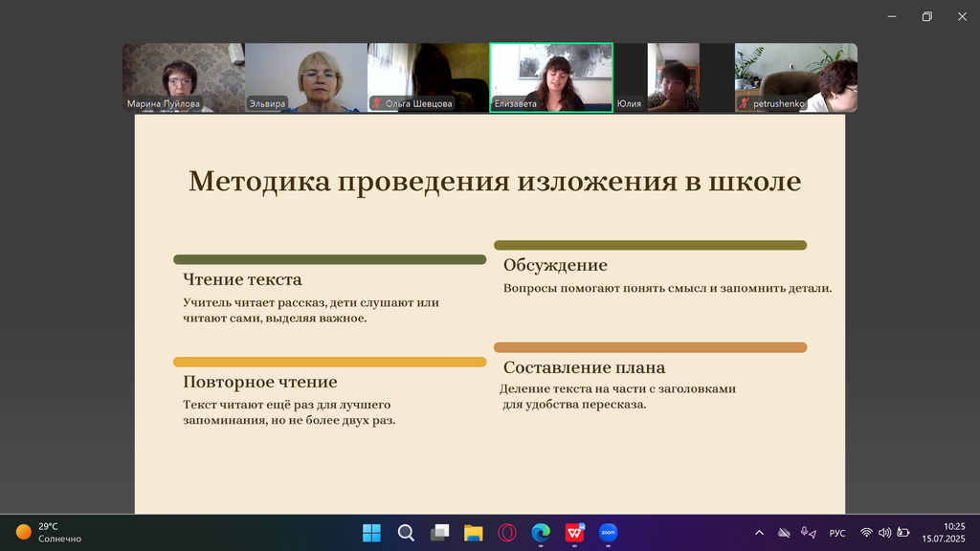Expand the hidden system tray icons chevron
The image size is (980, 551).
[760, 533]
